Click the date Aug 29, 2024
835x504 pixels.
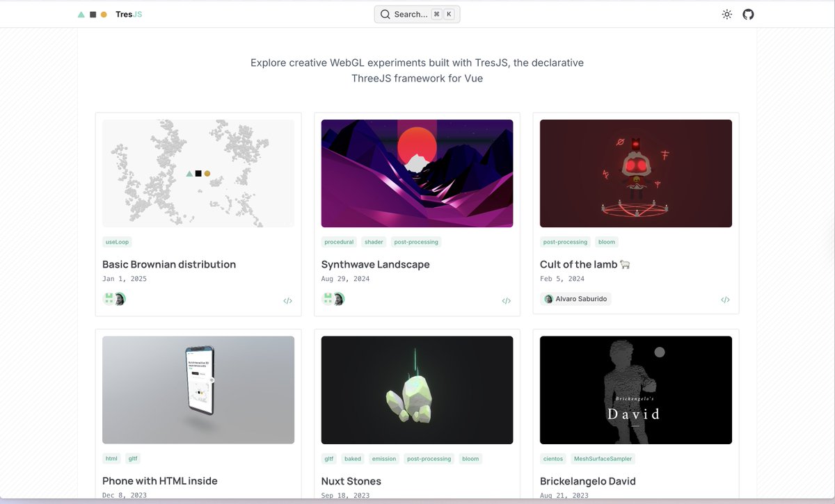(x=345, y=279)
